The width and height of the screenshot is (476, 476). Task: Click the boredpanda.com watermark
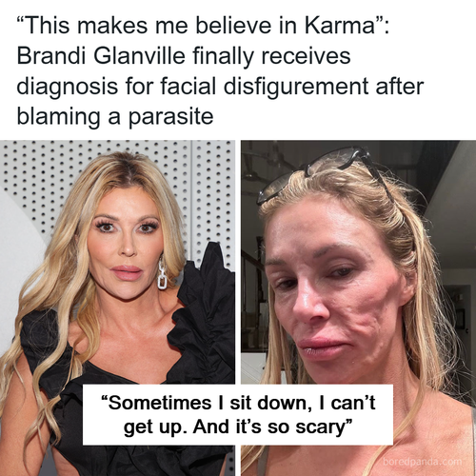tap(423, 461)
